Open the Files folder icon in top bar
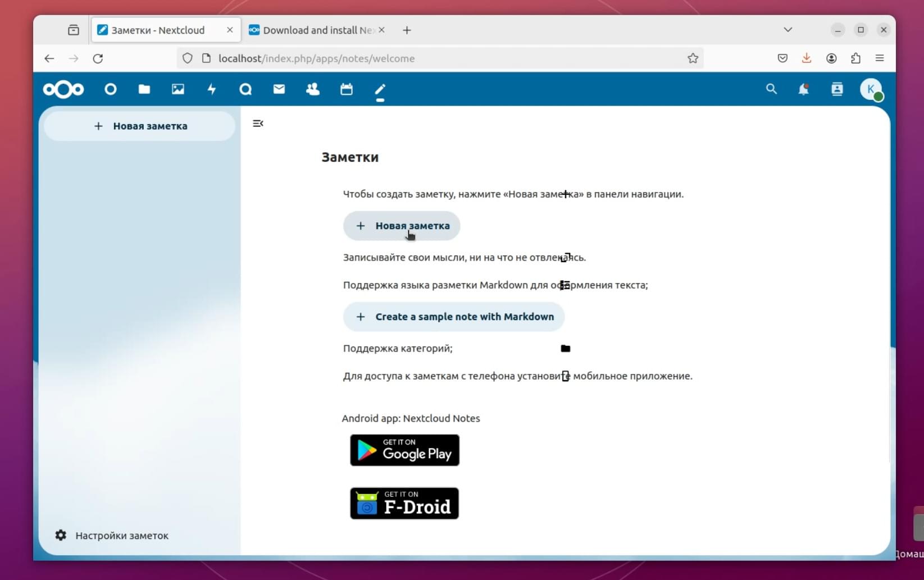 144,89
